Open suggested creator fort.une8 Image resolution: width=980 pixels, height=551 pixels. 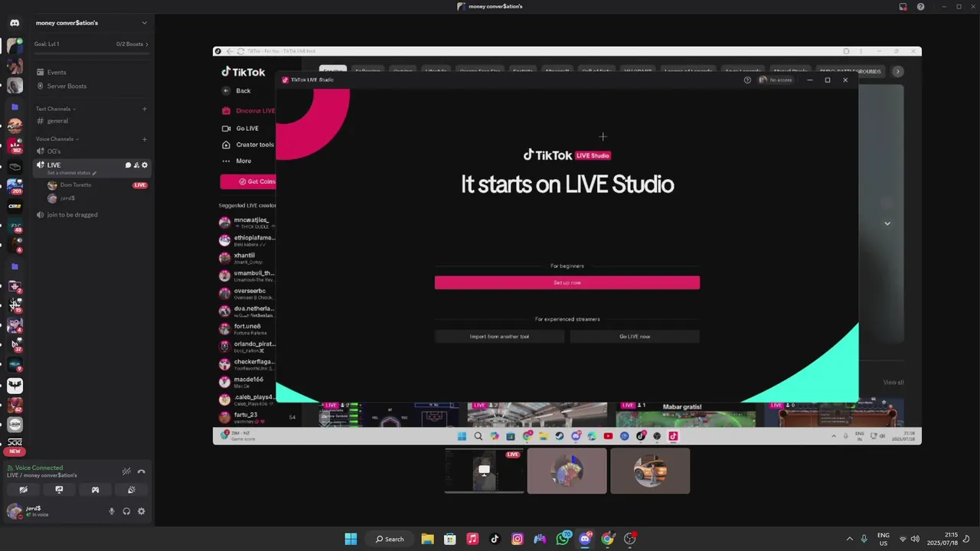coord(247,329)
